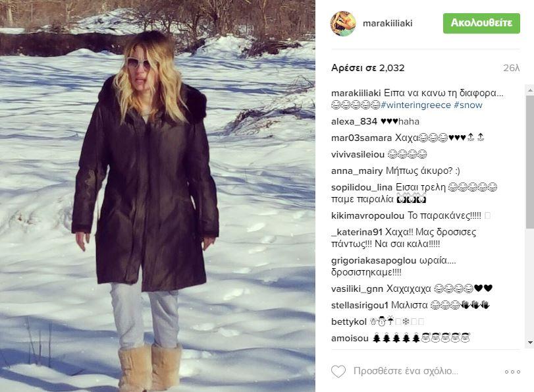Click the 26λ post timestamp
This screenshot has width=534, height=392.
point(511,68)
